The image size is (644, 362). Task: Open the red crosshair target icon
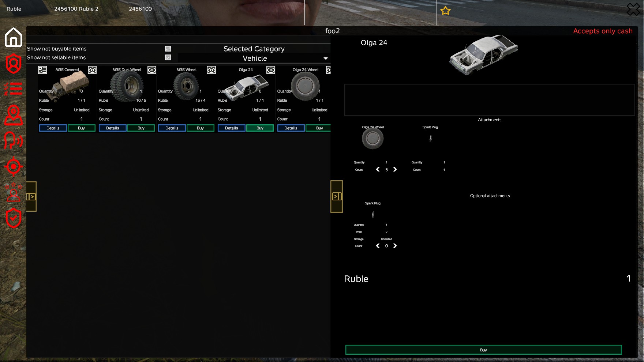[14, 167]
